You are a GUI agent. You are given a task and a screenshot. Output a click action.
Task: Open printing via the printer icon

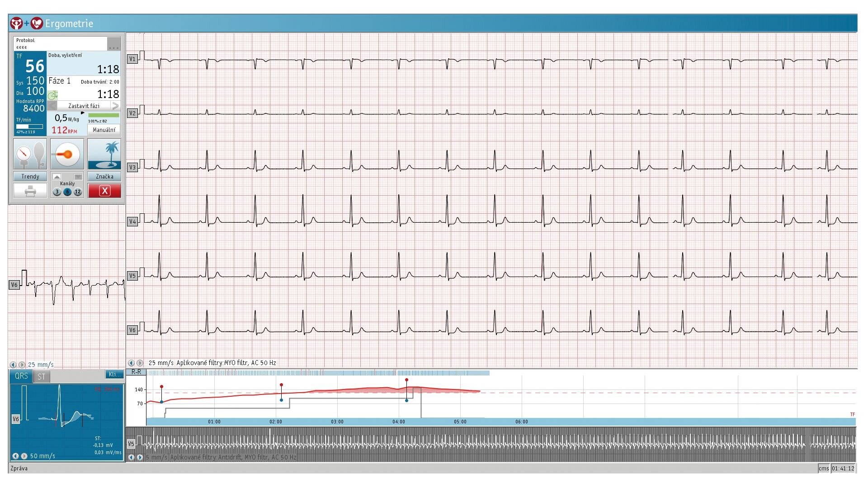pyautogui.click(x=30, y=190)
